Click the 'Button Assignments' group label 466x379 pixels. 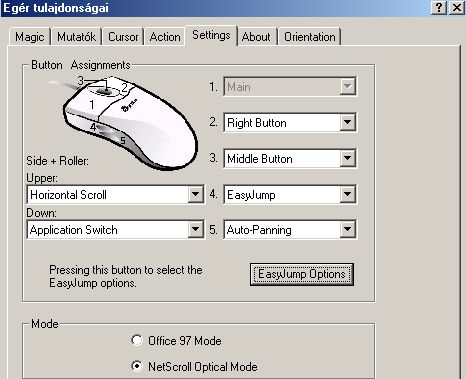[80, 65]
